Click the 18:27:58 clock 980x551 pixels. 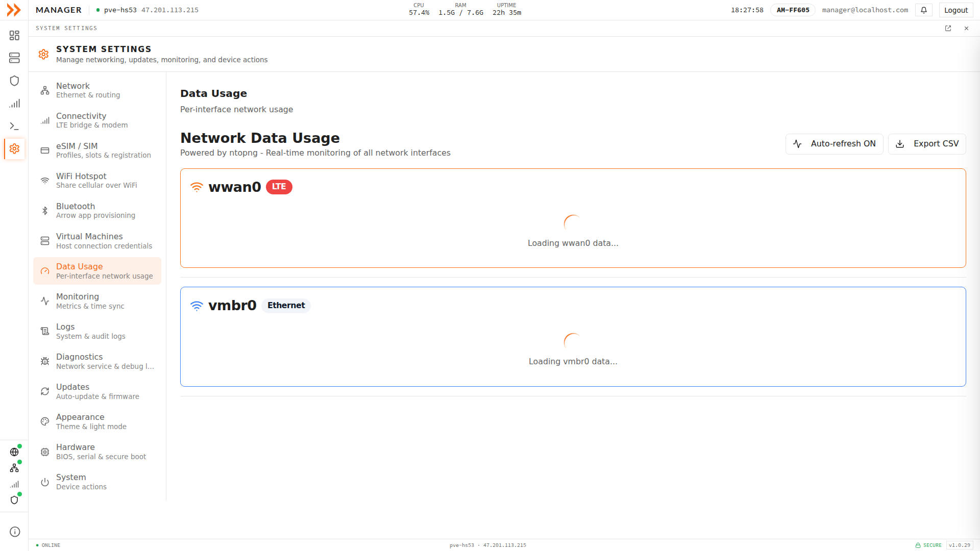tap(747, 10)
